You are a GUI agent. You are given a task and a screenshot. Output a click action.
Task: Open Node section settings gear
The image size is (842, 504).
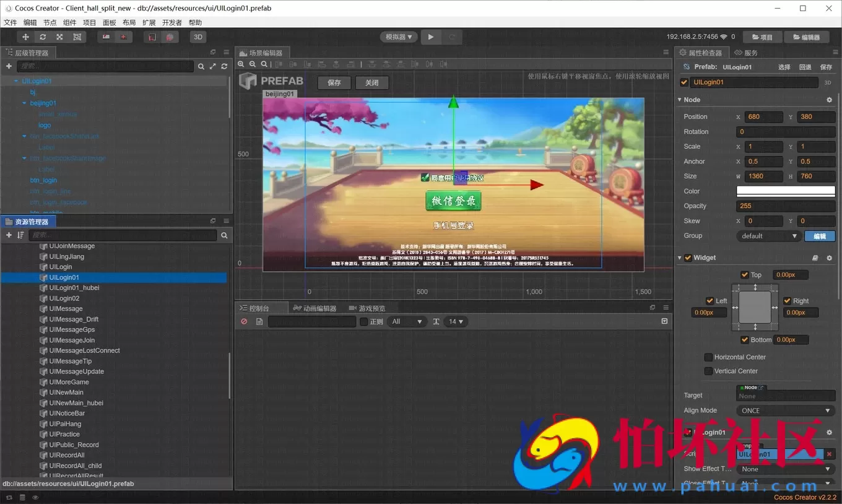pos(830,100)
